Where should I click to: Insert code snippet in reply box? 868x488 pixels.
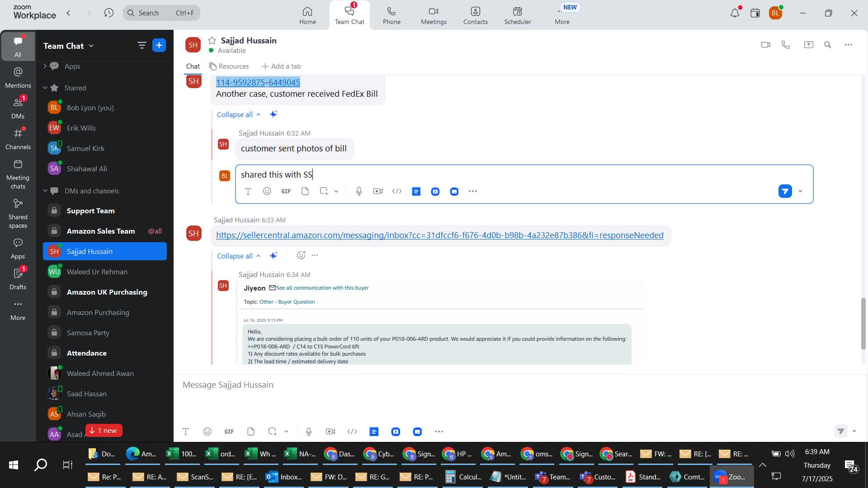[x=397, y=192]
